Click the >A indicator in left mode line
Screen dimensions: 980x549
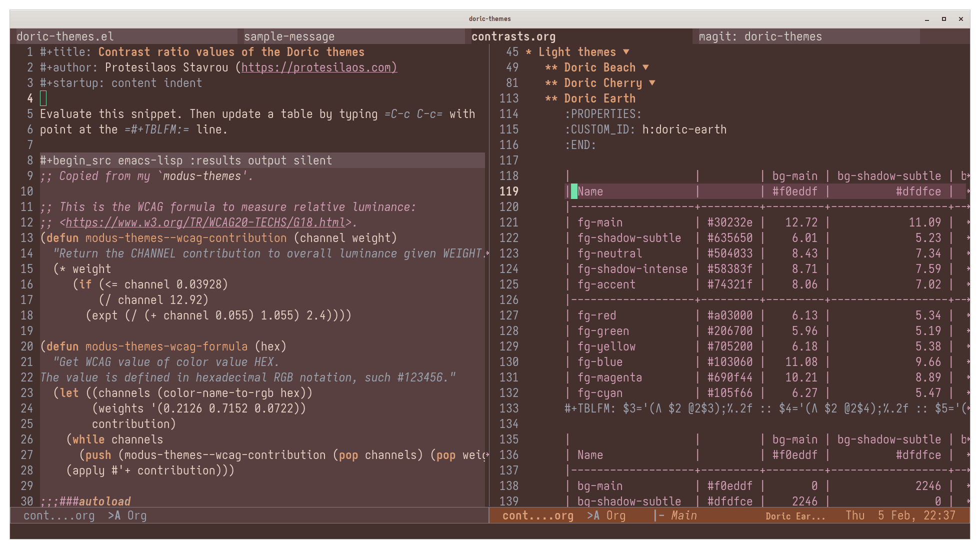click(x=114, y=515)
